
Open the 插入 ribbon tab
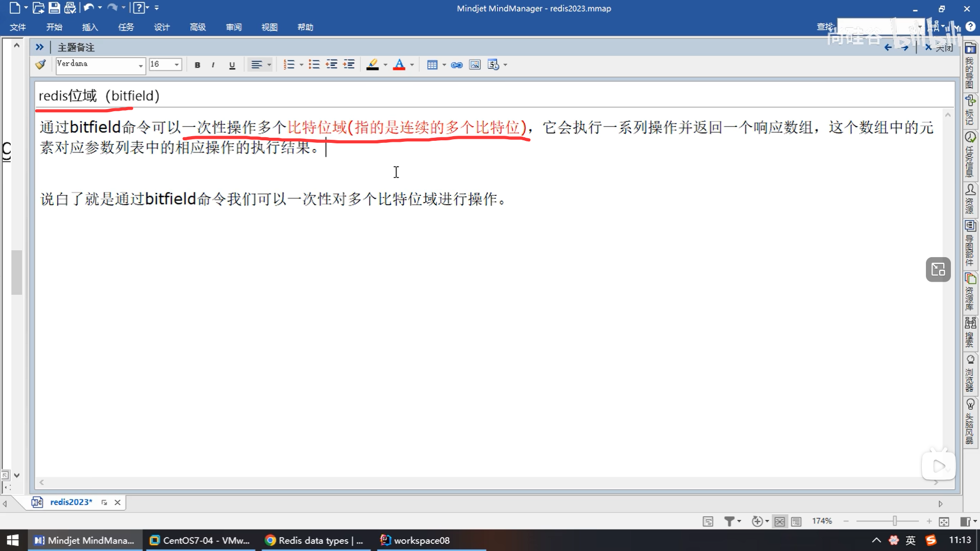[x=90, y=27]
